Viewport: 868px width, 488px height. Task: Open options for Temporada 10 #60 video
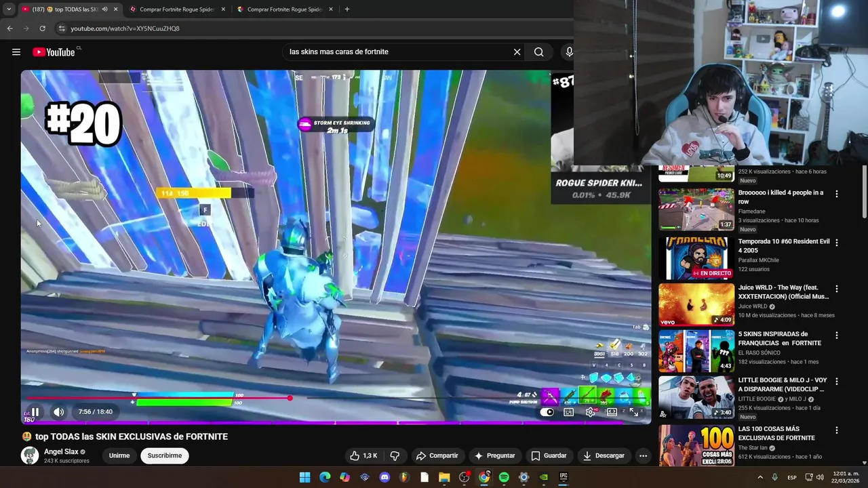(836, 243)
